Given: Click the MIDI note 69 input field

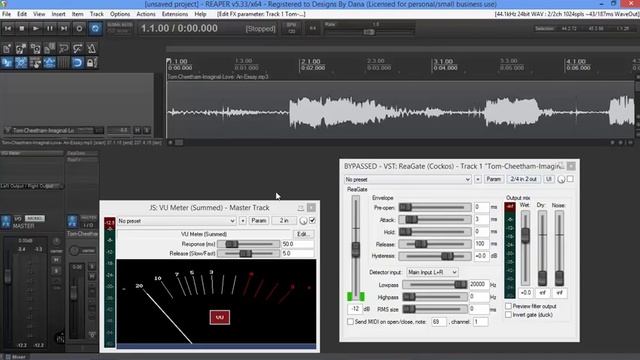Looking at the screenshot, I should click(439, 322).
